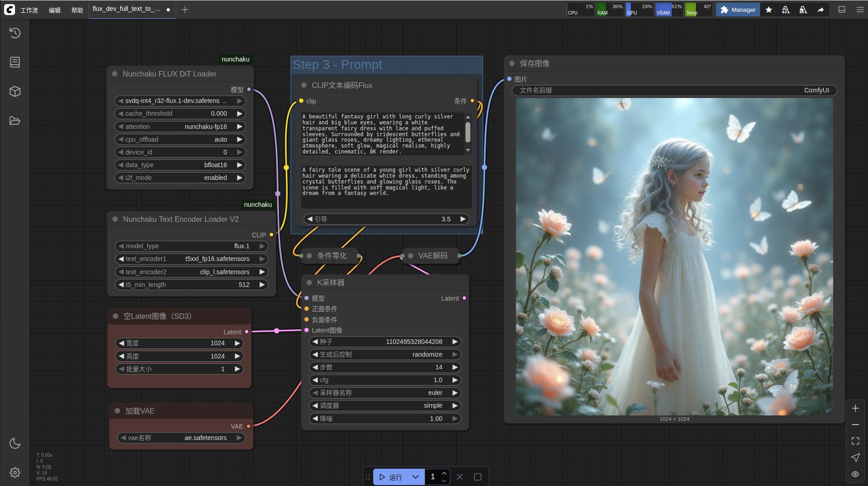The height and width of the screenshot is (486, 868).
Task: Open the Manager button
Action: [737, 10]
